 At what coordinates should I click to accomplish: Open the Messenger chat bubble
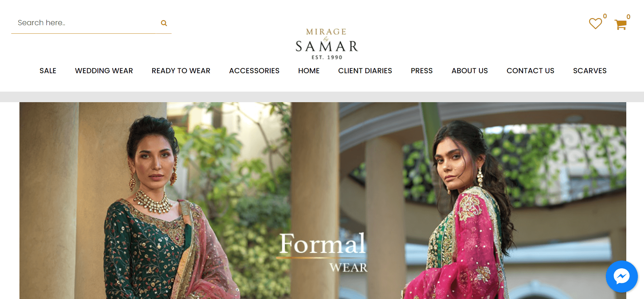point(622,277)
